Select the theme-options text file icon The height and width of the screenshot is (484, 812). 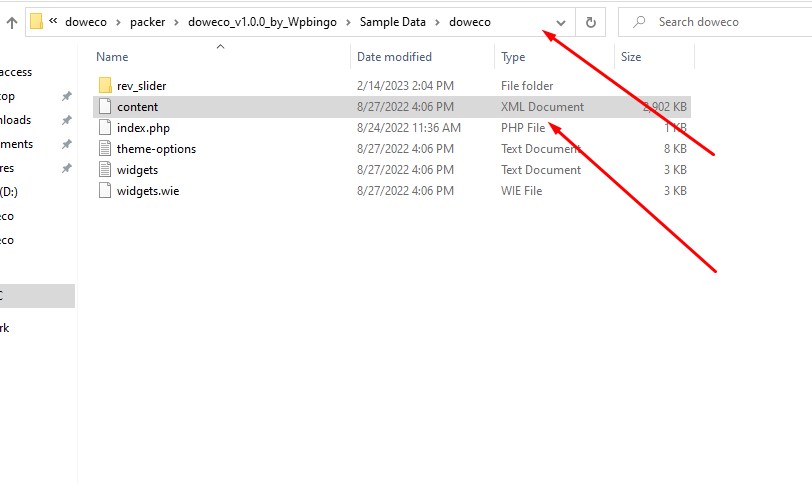(105, 149)
